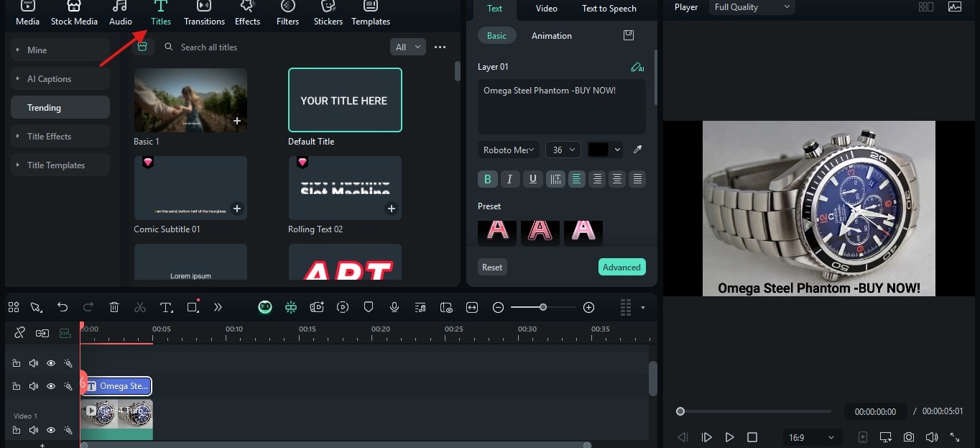Toggle underline formatting
Image resolution: width=980 pixels, height=448 pixels.
click(532, 179)
